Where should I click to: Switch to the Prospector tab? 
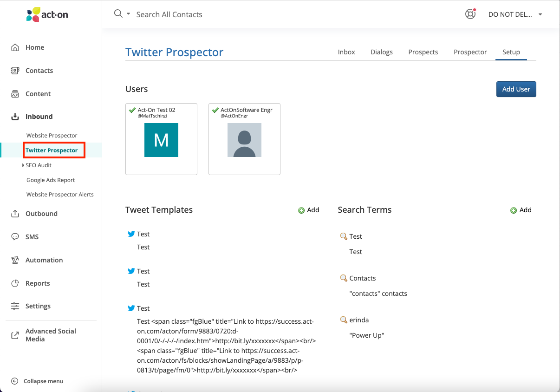470,52
